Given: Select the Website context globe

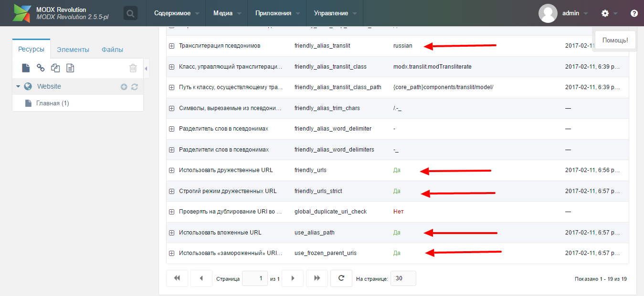Looking at the screenshot, I should 28,87.
